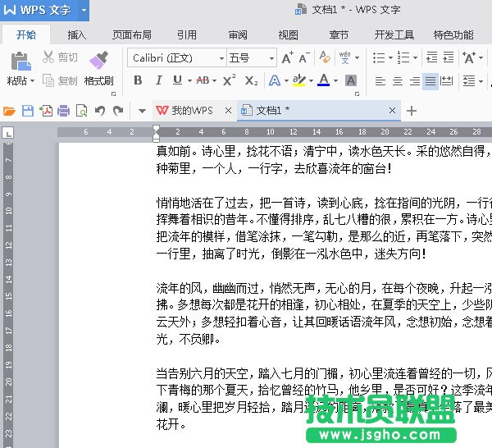Open font dialog launcher corner icon
The image size is (492, 448).
[x=357, y=94]
